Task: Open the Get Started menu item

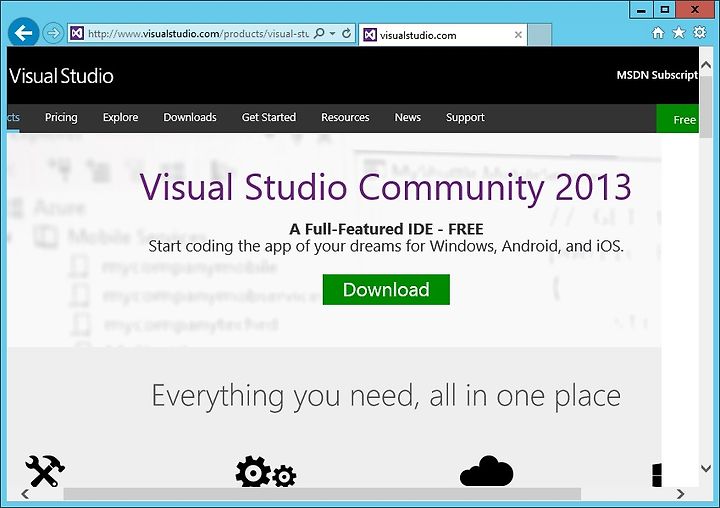Action: [269, 118]
